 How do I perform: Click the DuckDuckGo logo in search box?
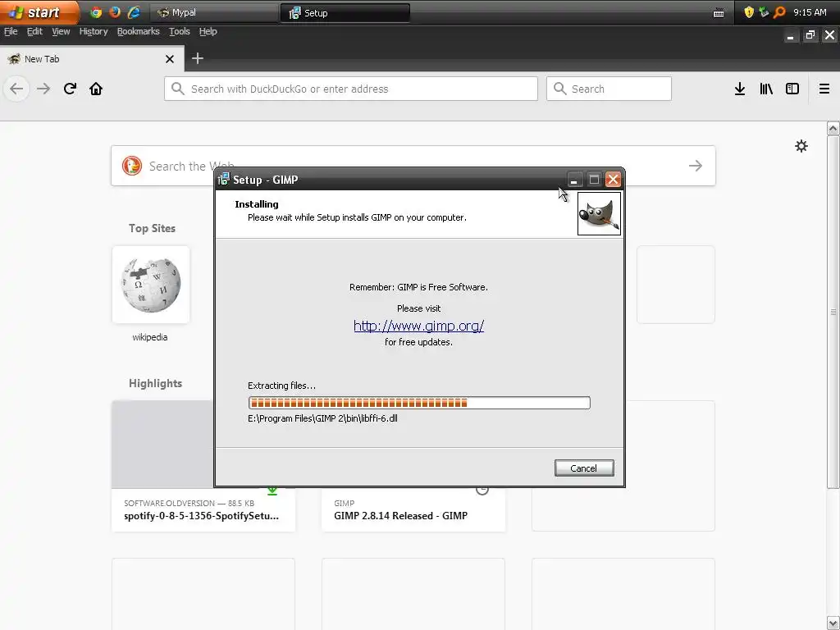(132, 166)
